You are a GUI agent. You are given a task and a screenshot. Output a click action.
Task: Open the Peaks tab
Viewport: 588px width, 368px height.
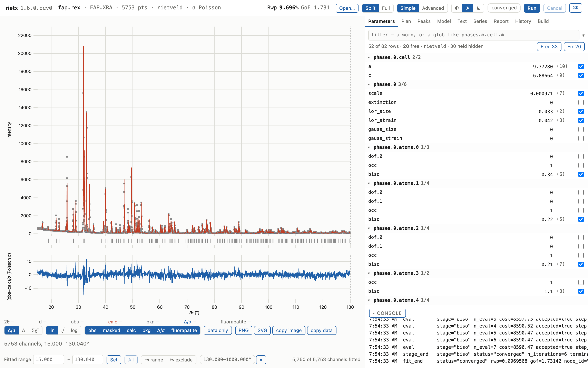[x=424, y=21]
